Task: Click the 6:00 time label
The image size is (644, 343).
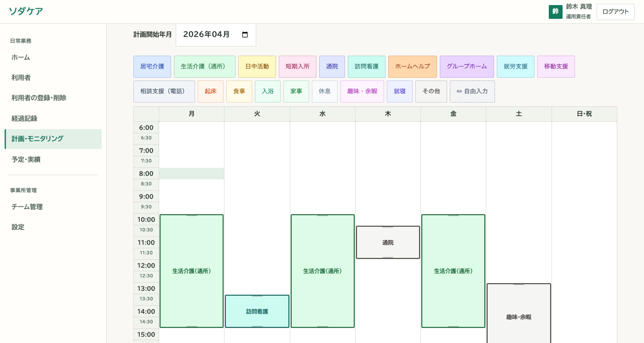Action: click(x=146, y=127)
